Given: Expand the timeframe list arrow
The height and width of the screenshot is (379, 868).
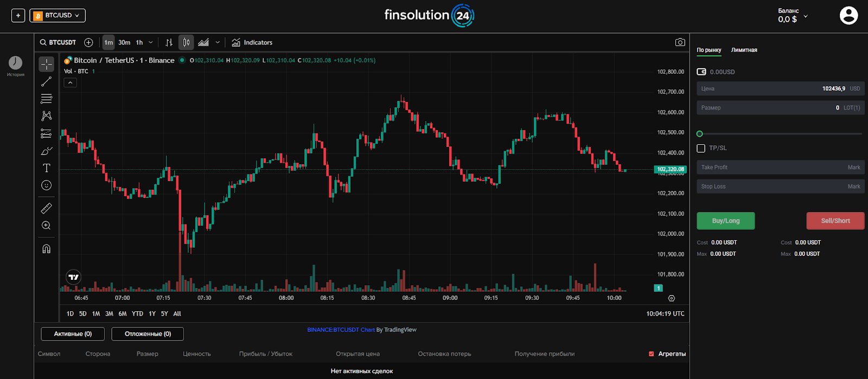Looking at the screenshot, I should pos(151,42).
